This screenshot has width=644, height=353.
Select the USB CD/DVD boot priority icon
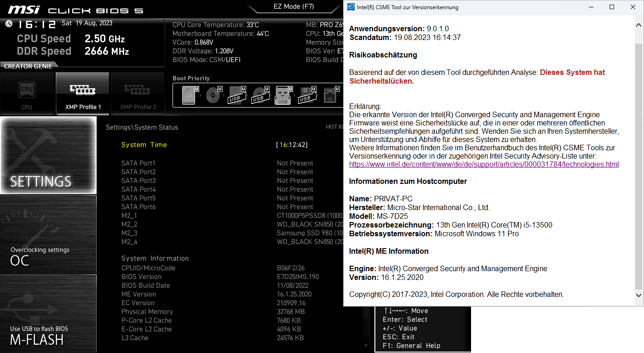(x=260, y=95)
